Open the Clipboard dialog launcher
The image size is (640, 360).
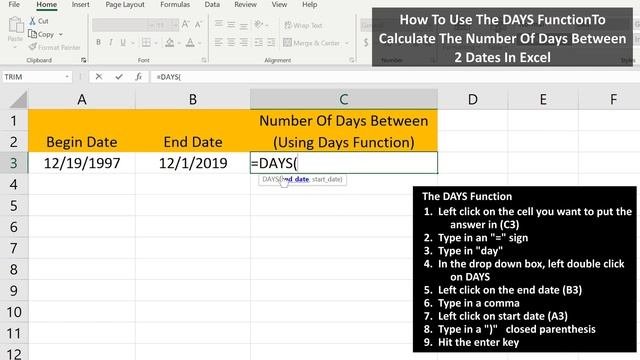(84, 60)
